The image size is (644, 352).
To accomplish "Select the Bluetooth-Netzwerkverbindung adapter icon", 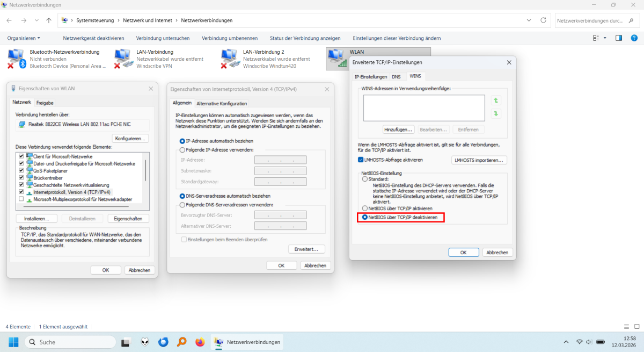I will pyautogui.click(x=16, y=59).
